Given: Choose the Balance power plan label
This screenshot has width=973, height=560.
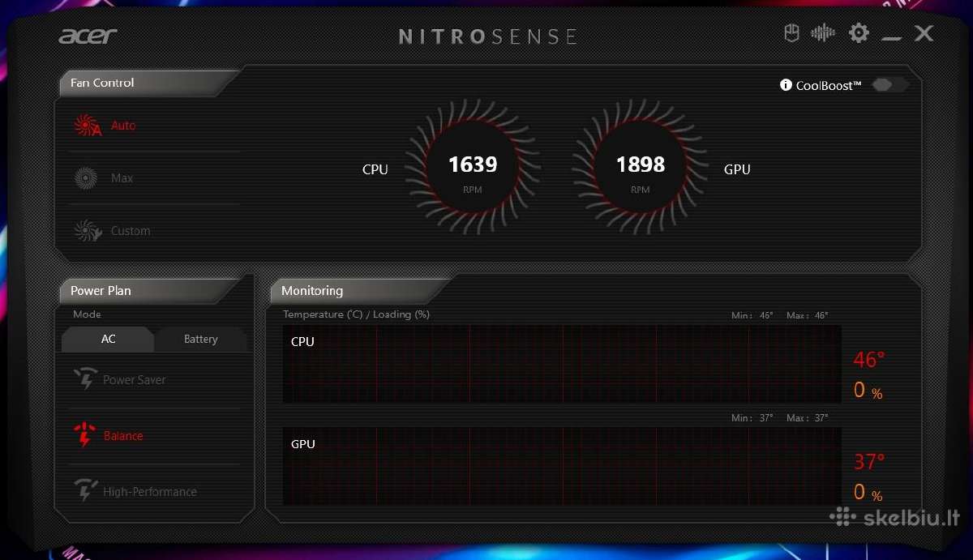Looking at the screenshot, I should (123, 436).
